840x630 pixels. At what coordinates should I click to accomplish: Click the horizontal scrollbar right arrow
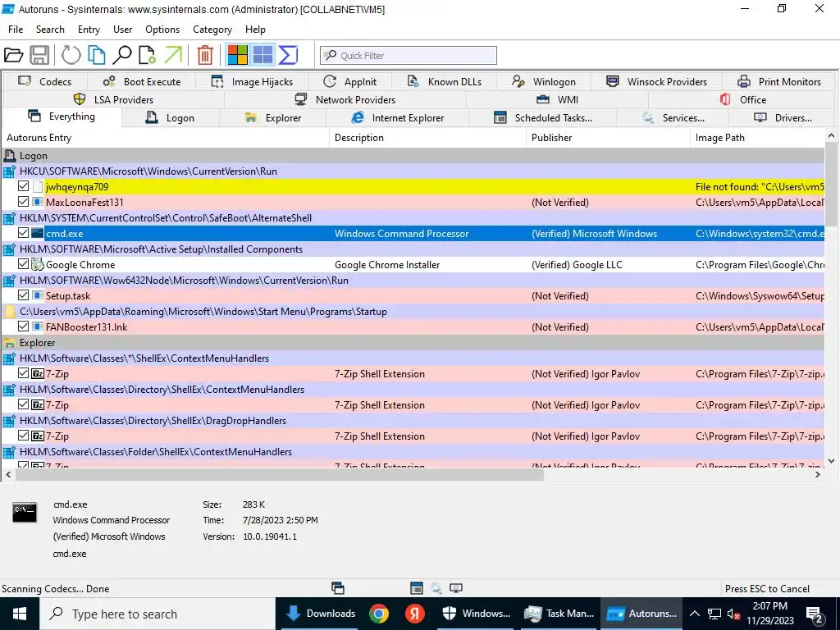point(818,475)
